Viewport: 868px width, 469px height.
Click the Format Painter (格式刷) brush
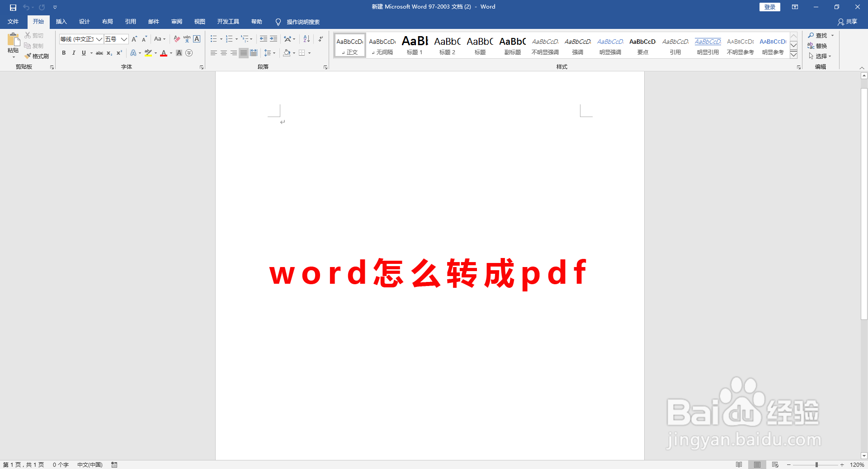click(x=37, y=56)
